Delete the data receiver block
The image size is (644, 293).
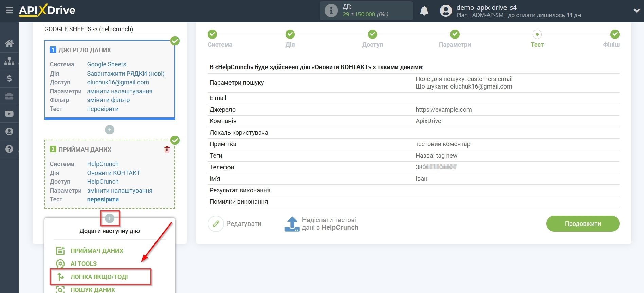tap(167, 149)
